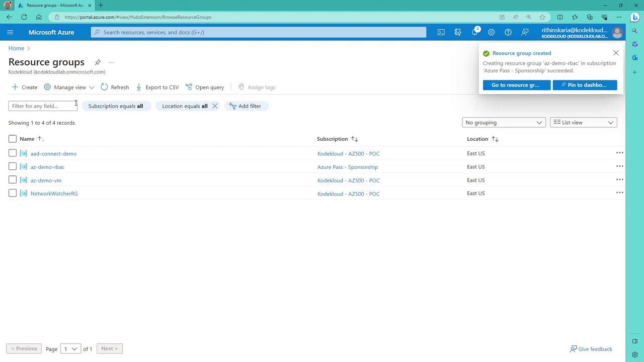Add this page to browser favorites
The image size is (644, 362).
[x=542, y=17]
